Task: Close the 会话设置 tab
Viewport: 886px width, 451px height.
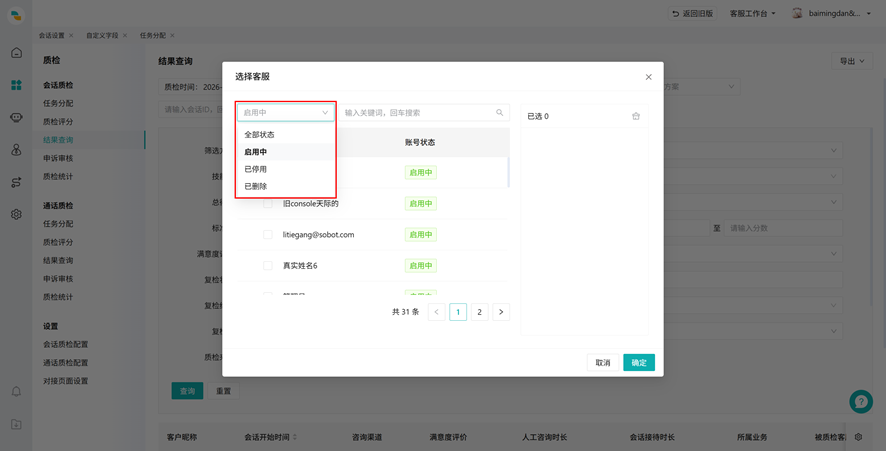Action: pyautogui.click(x=71, y=35)
